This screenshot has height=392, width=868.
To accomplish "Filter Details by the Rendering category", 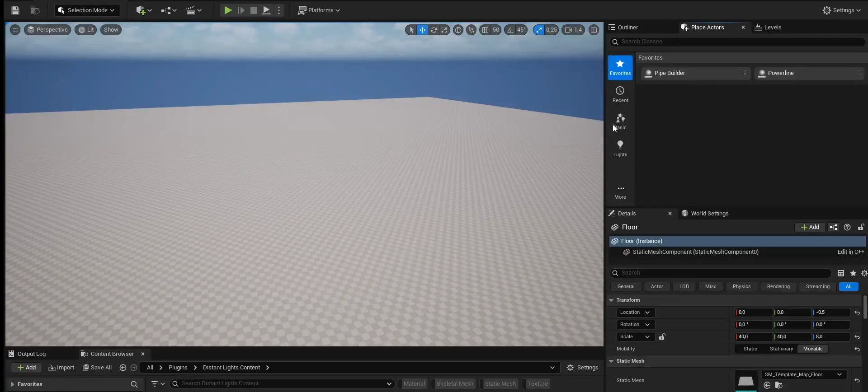I will pyautogui.click(x=778, y=286).
